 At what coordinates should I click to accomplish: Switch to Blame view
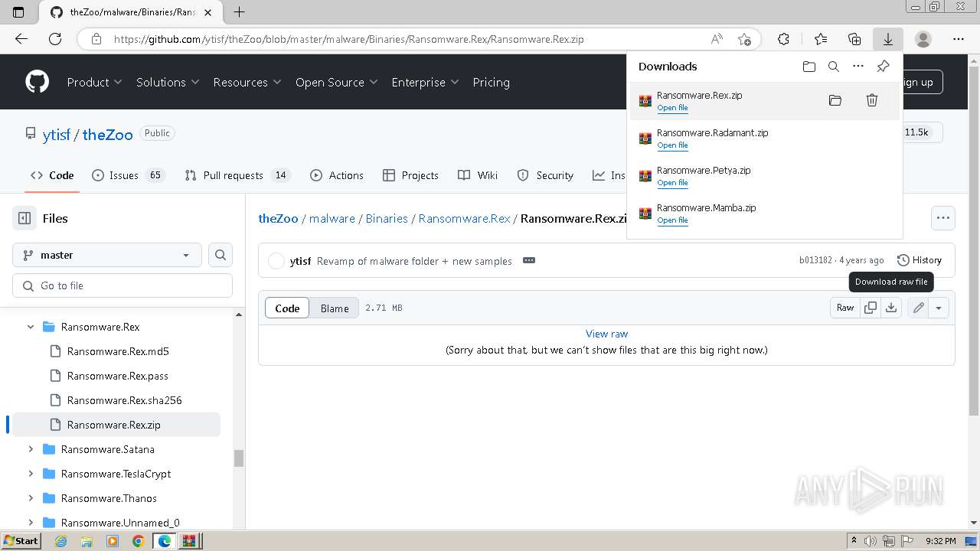click(x=335, y=308)
